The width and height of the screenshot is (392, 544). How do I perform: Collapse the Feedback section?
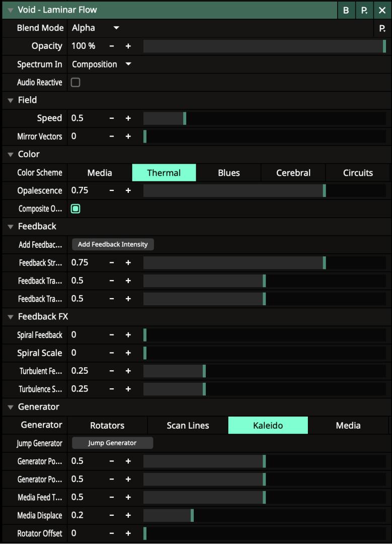click(11, 227)
